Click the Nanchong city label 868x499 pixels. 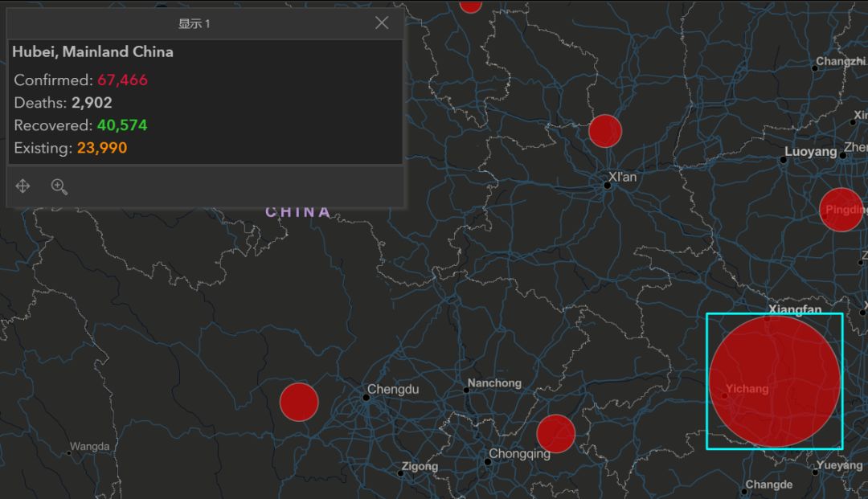[x=494, y=383]
